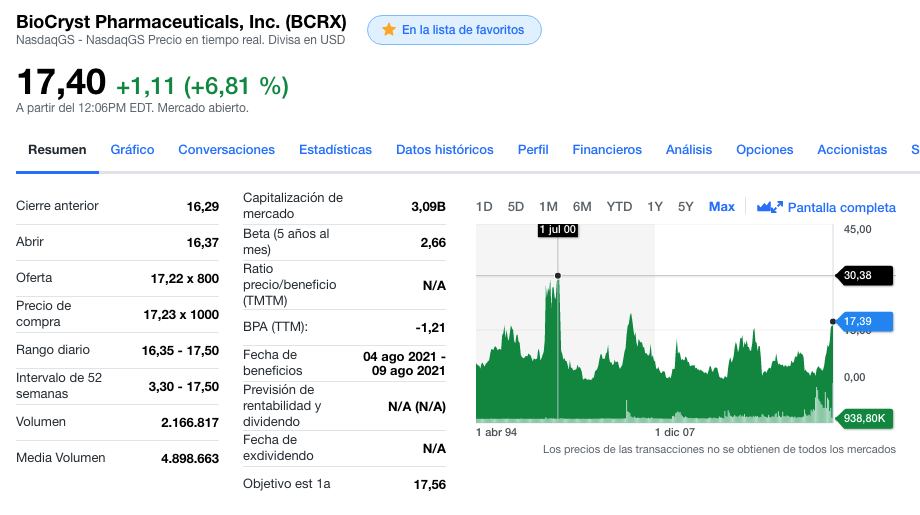Set chart range to 5Y
920x515 pixels.
(685, 206)
